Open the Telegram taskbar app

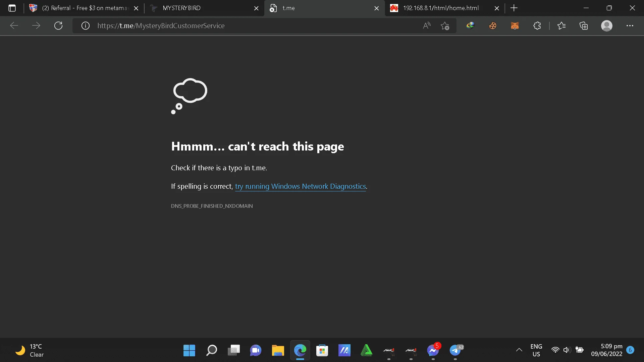(455, 351)
